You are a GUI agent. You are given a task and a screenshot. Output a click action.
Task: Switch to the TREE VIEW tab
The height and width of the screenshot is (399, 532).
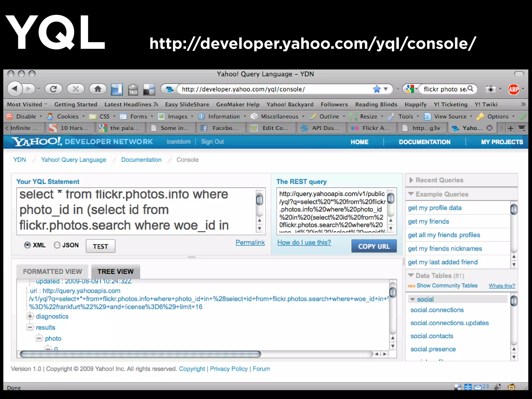(116, 271)
